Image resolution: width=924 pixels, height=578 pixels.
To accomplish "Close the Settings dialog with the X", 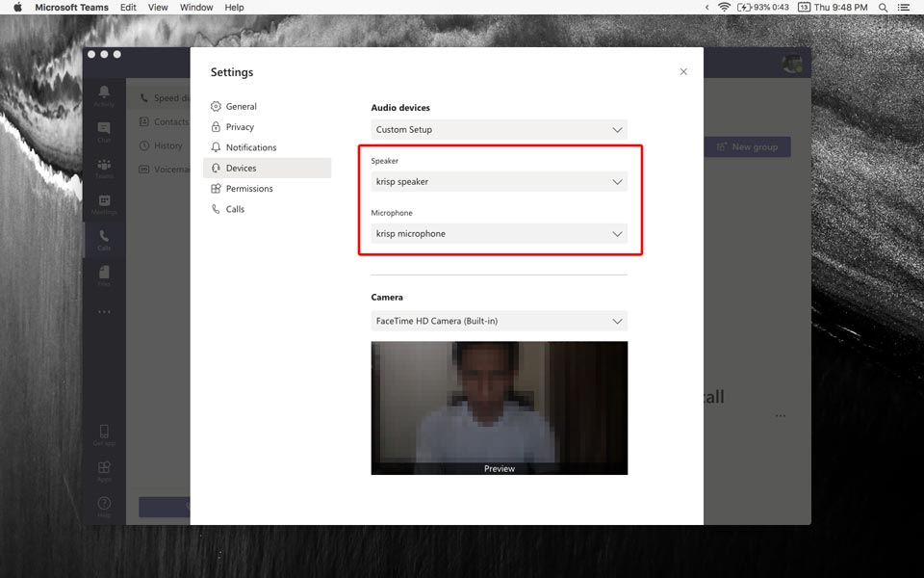I will click(683, 71).
